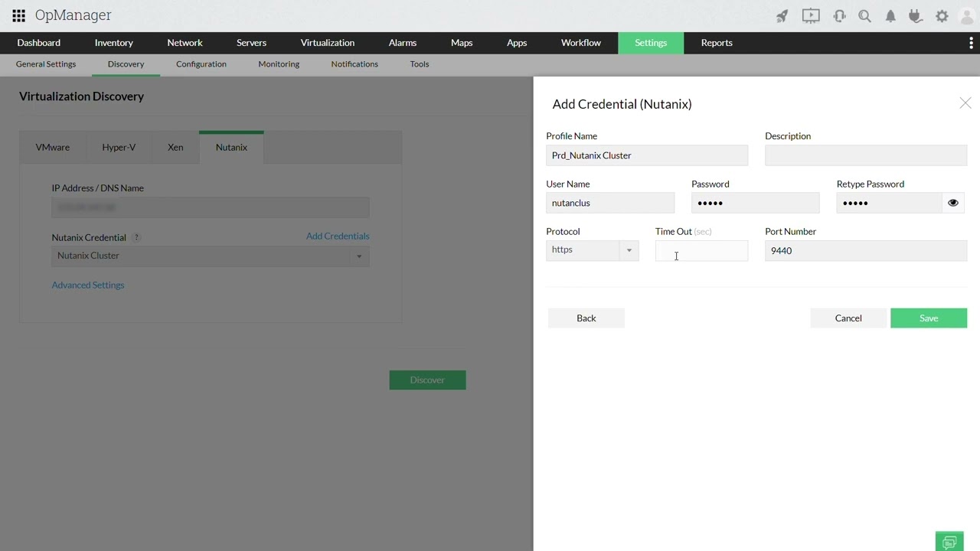
Task: Click the Back button
Action: pyautogui.click(x=586, y=318)
